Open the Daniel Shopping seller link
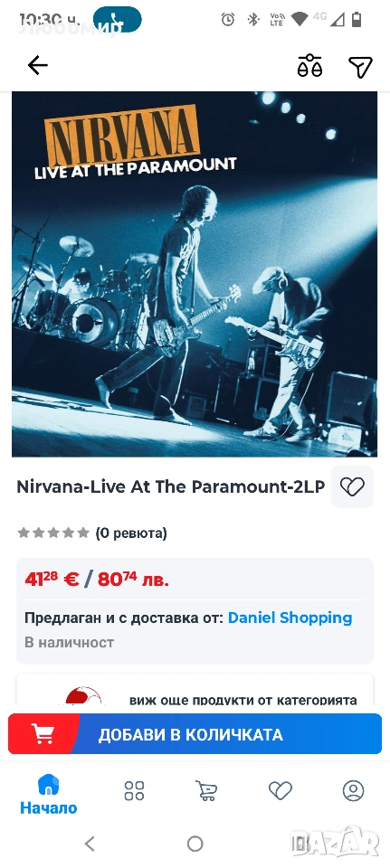The image size is (390, 868). tap(290, 618)
